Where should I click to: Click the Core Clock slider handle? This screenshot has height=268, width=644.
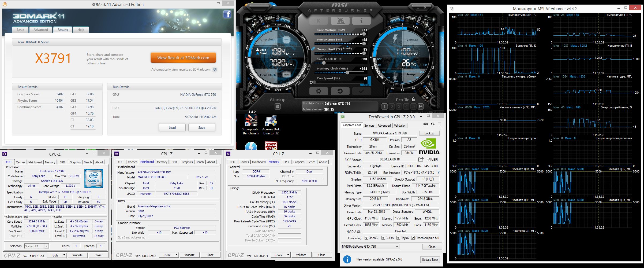[324, 63]
